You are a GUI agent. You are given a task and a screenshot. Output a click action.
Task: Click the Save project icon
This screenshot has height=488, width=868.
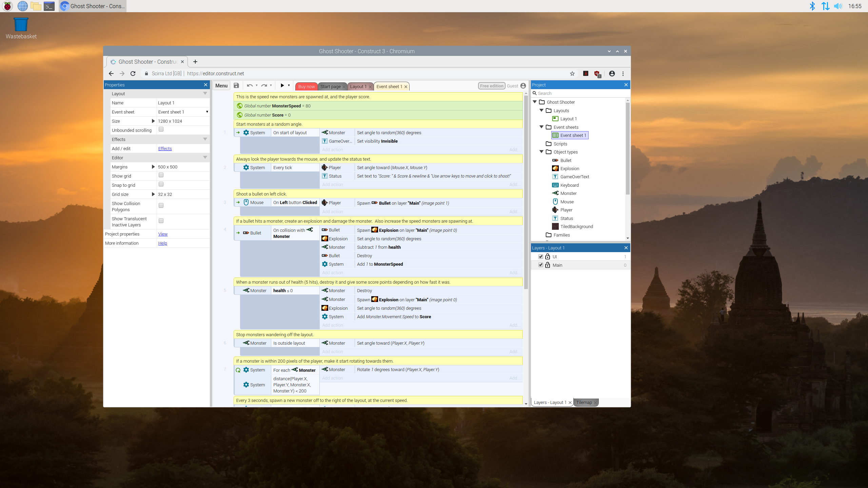236,86
